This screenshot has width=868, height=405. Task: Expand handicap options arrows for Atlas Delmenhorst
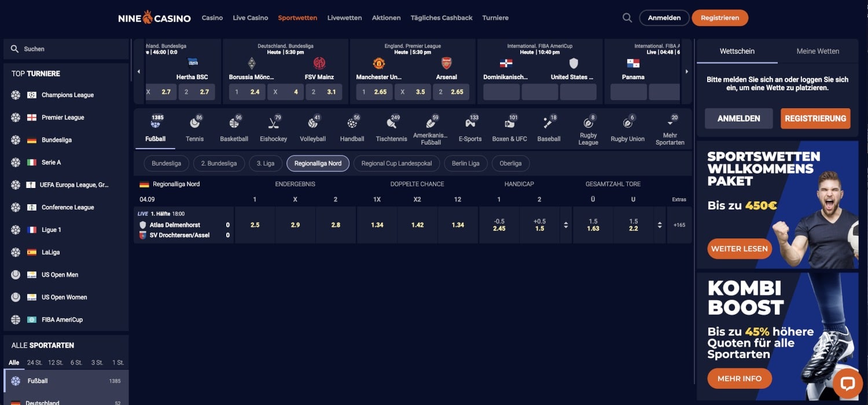coord(566,225)
